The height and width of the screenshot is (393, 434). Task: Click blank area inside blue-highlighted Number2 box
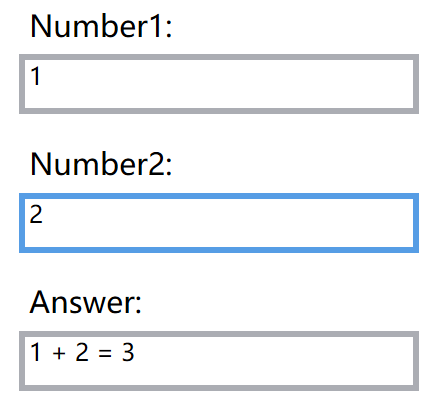233,223
